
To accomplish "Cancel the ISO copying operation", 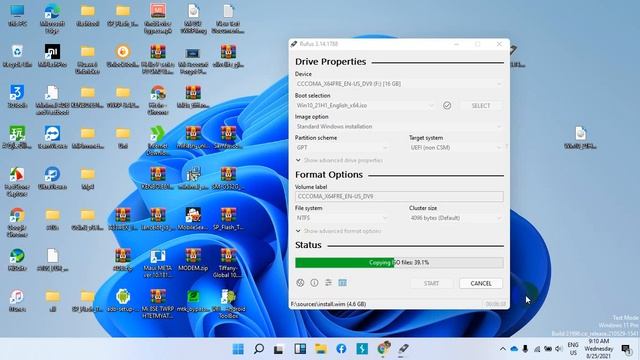I will 481,283.
